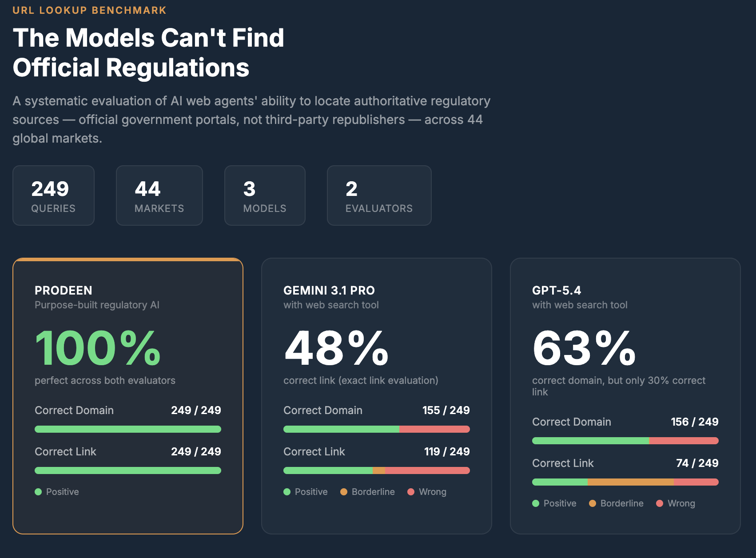Image resolution: width=756 pixels, height=558 pixels.
Task: Select the 44 Markets stat card
Action: (x=159, y=195)
